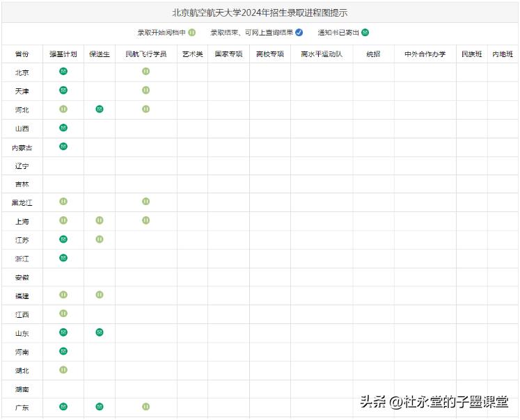Click the 福建 province row label
The width and height of the screenshot is (520, 420).
(22, 296)
